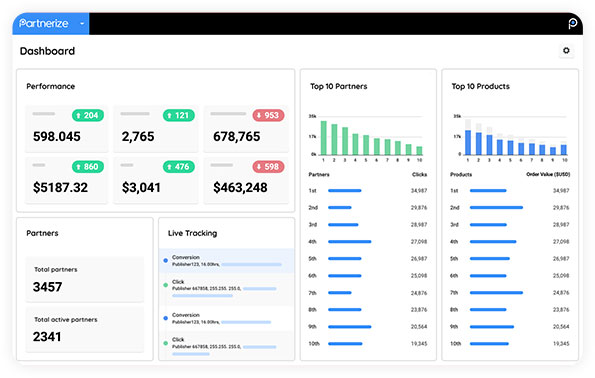
Task: Open the Total active partners 2341 card
Action: click(x=85, y=329)
